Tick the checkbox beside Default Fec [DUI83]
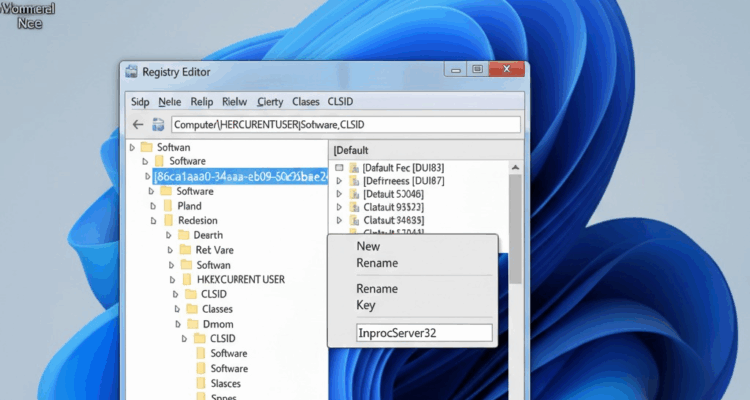This screenshot has width=750, height=400. click(339, 167)
